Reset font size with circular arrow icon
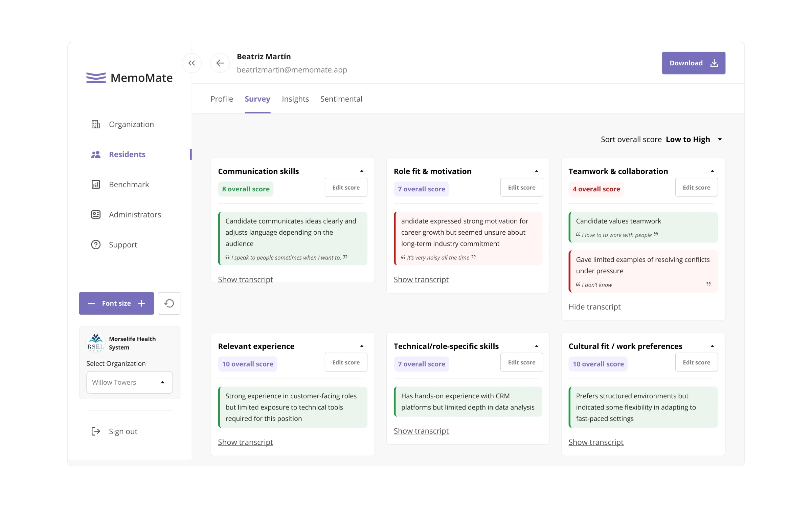This screenshot has width=812, height=508. click(x=169, y=303)
